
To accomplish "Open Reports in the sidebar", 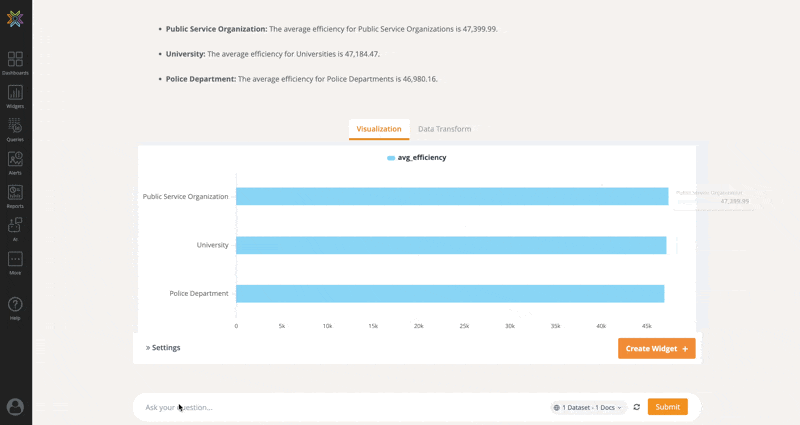I will pos(15,193).
